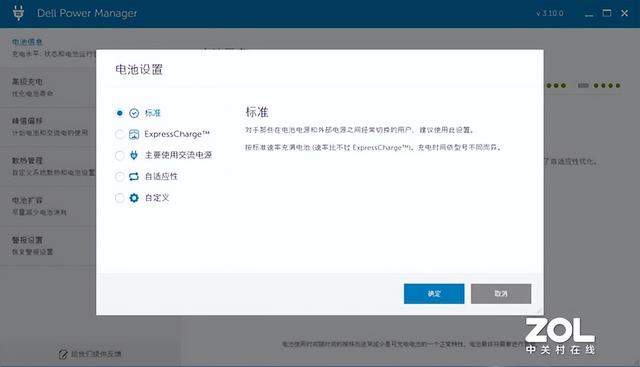Choose the 主要使用交流电源 radio option
Screen dimensions: 640x367
pos(119,156)
